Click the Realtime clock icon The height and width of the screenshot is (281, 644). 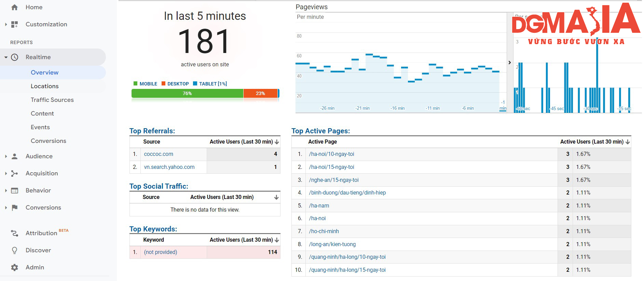[14, 57]
